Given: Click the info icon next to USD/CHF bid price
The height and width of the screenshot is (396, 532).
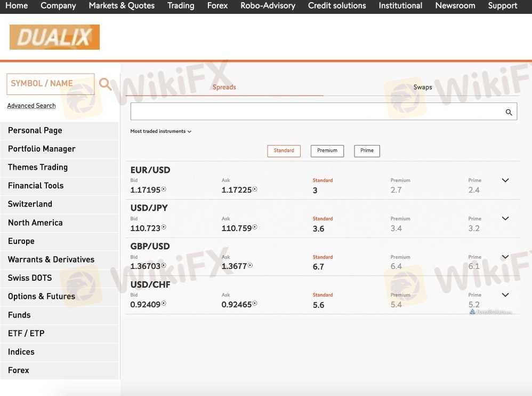Looking at the screenshot, I should pyautogui.click(x=164, y=304).
